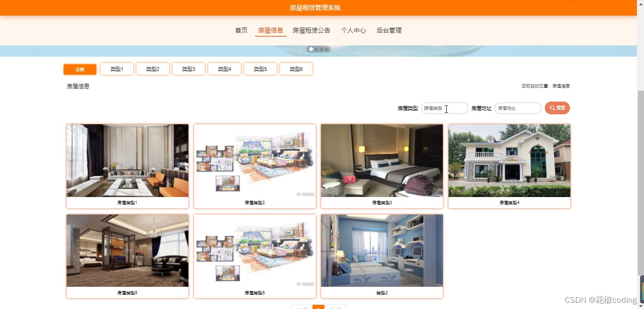The height and width of the screenshot is (309, 644).
Task: Click the blue bedroom 类型2 listing
Action: click(381, 251)
